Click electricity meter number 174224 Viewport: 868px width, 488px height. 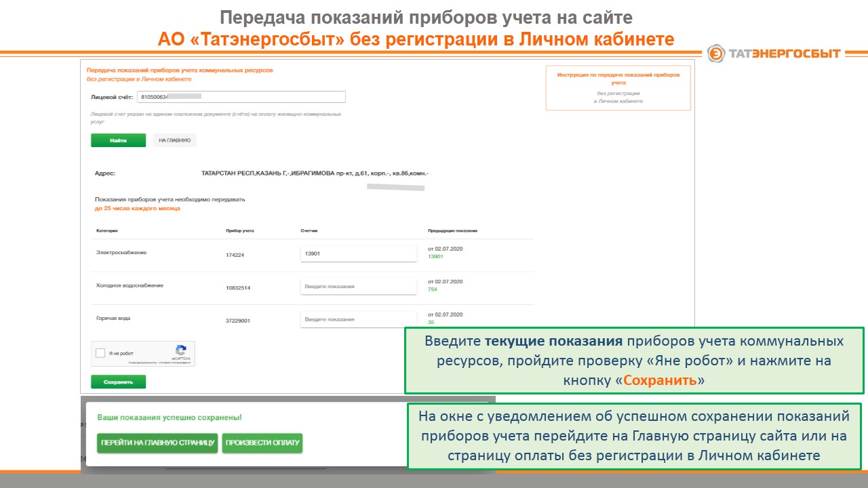coord(235,256)
